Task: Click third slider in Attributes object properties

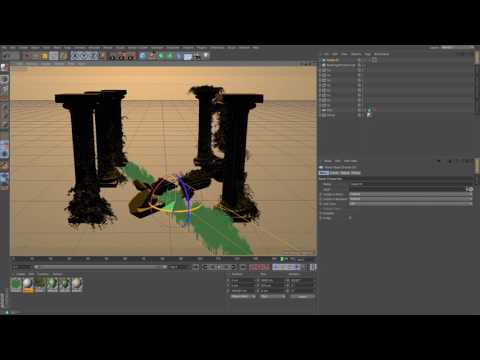Action: click(x=410, y=204)
